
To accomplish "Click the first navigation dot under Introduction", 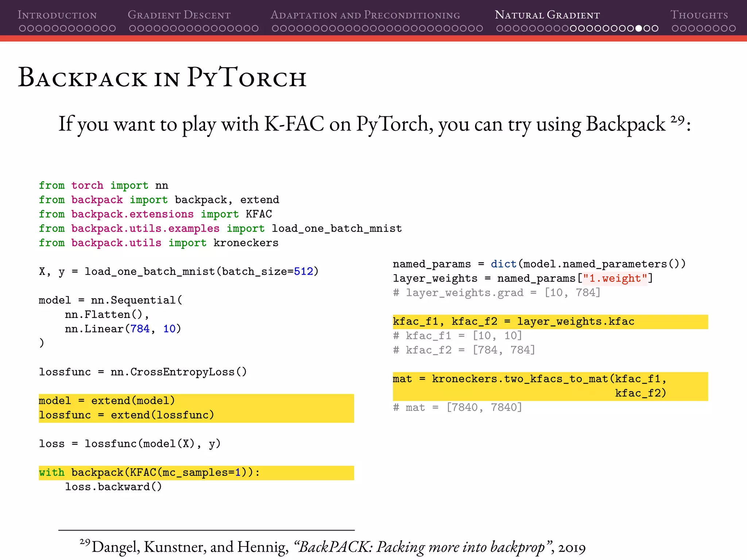I will pos(22,28).
